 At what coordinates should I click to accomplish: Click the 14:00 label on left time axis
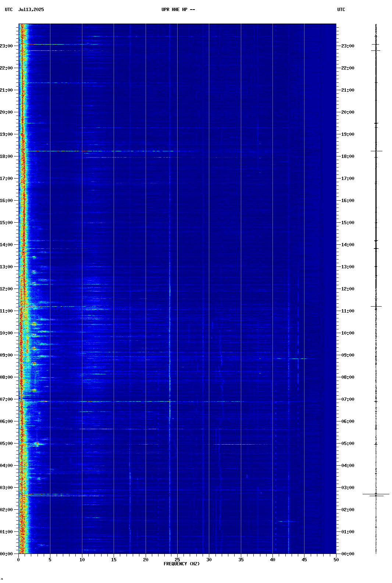point(6,245)
